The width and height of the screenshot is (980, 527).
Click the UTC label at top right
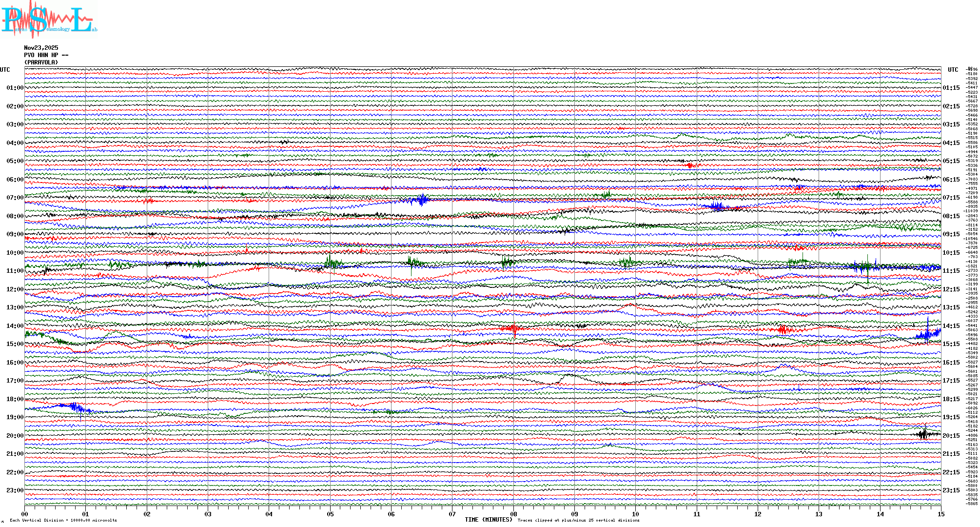[x=953, y=70]
